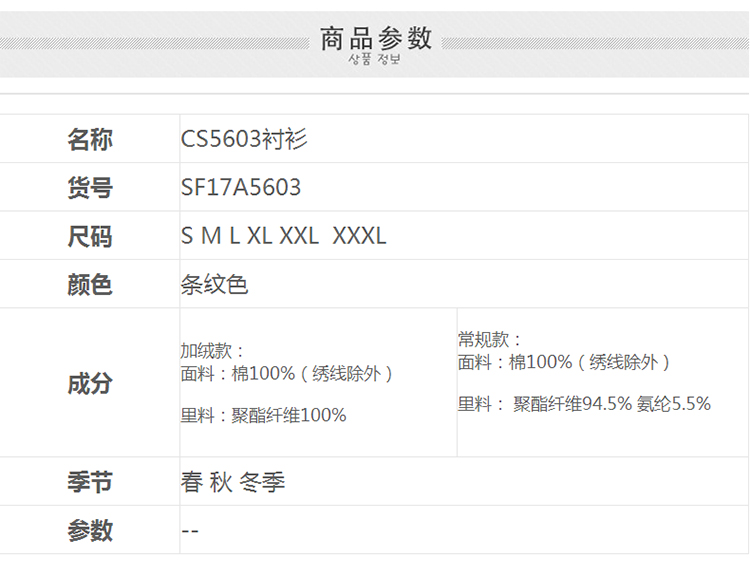The height and width of the screenshot is (564, 750).
Task: Select the 颜色 row label
Action: (90, 285)
